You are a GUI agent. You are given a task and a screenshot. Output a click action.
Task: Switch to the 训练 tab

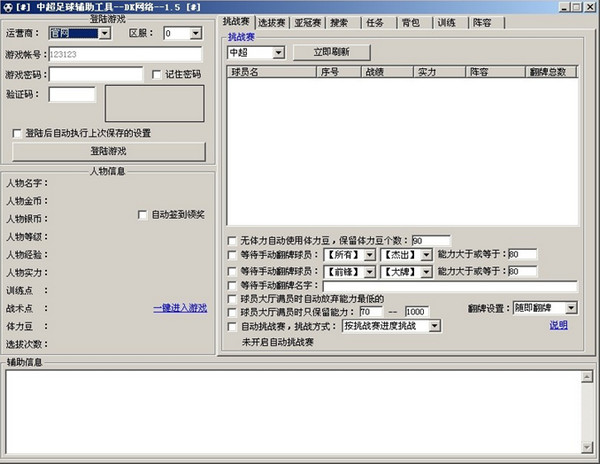(447, 23)
